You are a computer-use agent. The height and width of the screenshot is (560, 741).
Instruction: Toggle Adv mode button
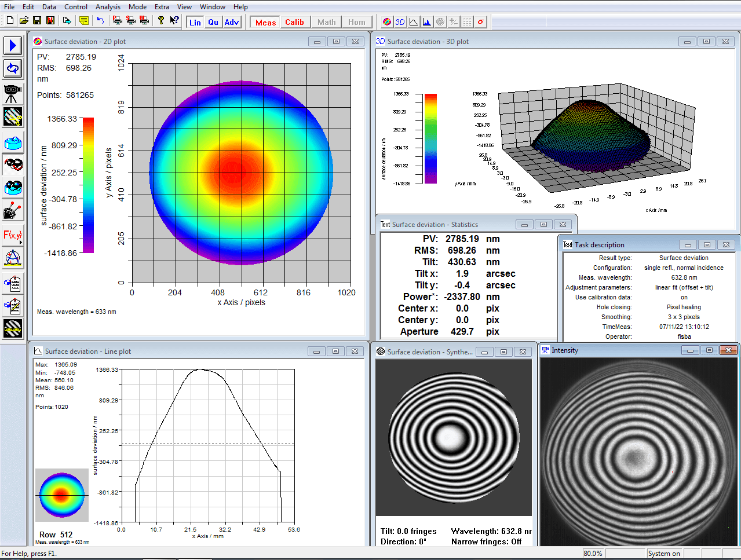coord(232,22)
